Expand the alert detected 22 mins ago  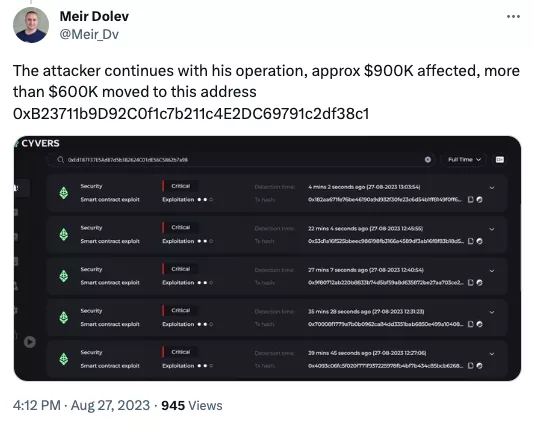[492, 229]
